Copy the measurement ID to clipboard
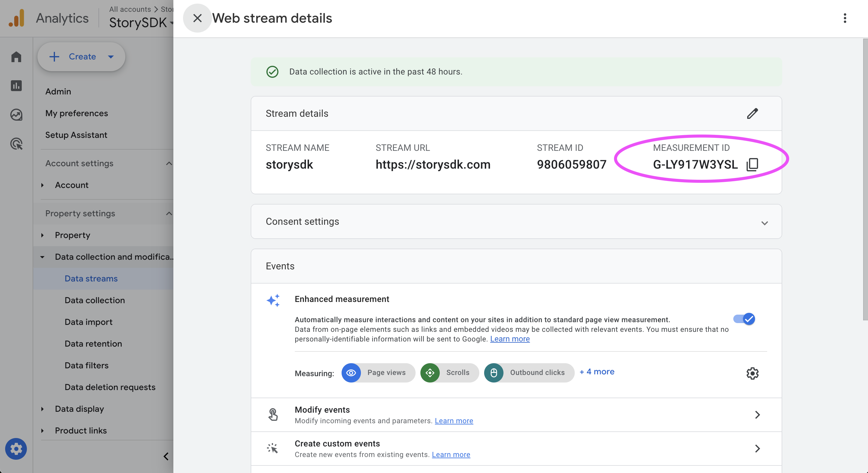 (752, 165)
